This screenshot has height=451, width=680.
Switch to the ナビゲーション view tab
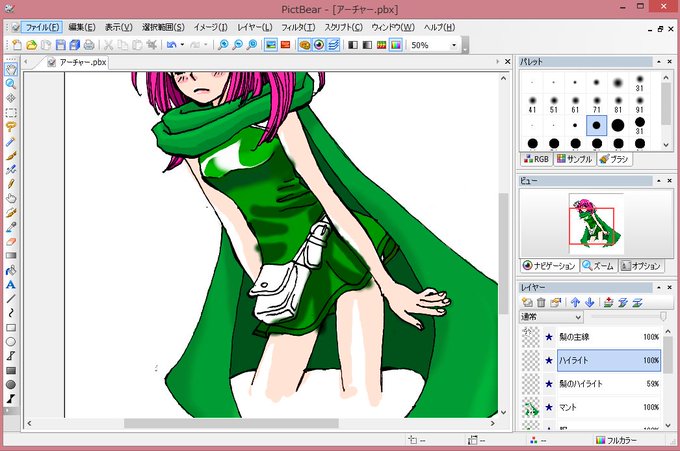tap(549, 266)
